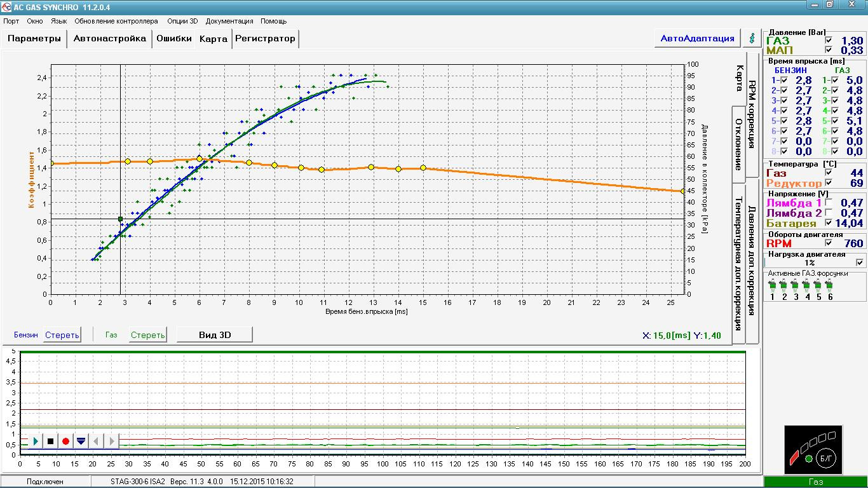868x488 pixels.
Task: Click the АвтоАдаптация button
Action: 697,38
